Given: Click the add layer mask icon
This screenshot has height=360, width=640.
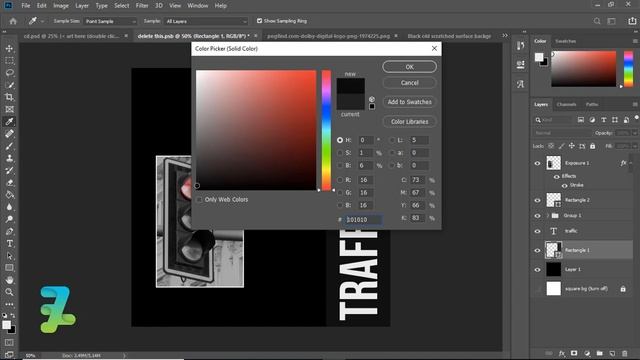Looking at the screenshot, I should click(x=574, y=353).
